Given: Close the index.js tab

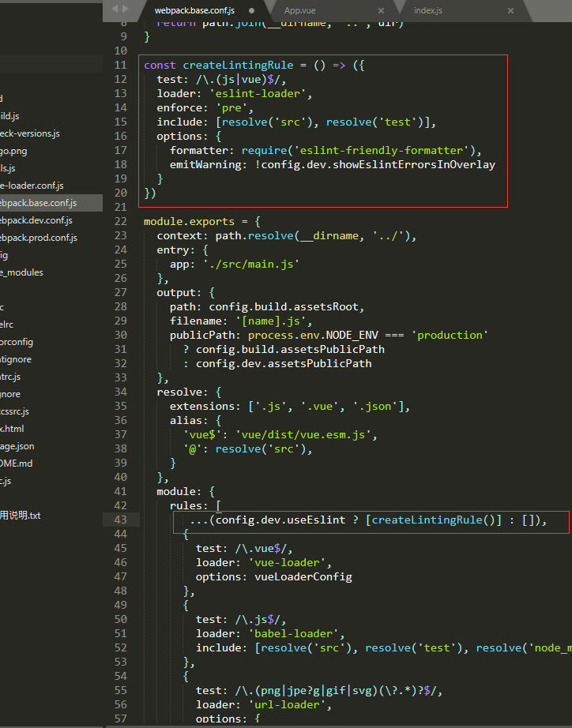Looking at the screenshot, I should point(510,10).
